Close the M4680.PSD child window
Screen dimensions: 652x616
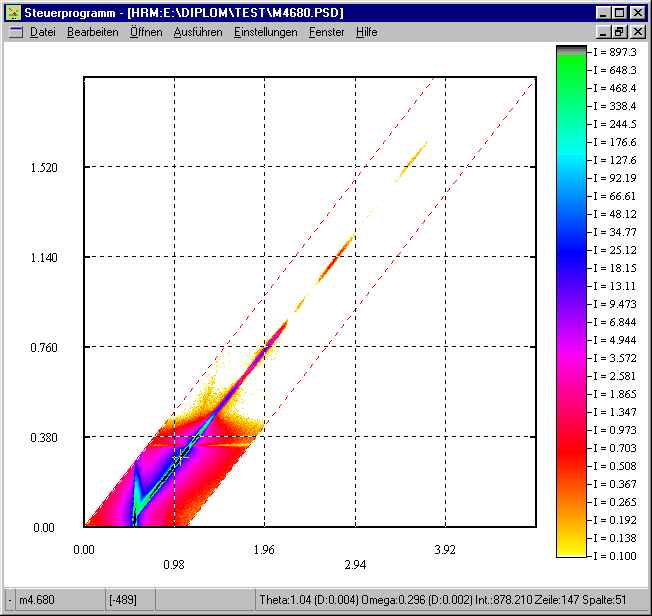(637, 32)
